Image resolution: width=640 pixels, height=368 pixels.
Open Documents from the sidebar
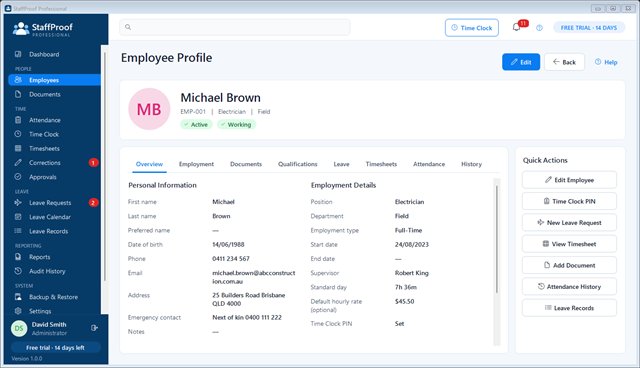point(54,94)
